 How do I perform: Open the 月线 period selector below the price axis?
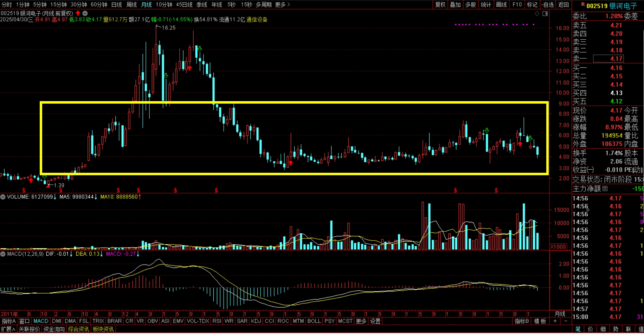tap(560, 314)
